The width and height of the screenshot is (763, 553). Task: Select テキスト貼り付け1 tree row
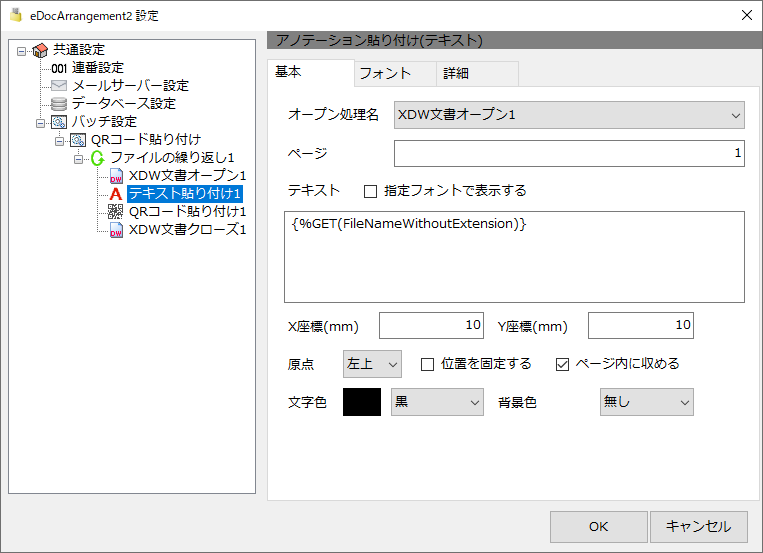point(185,194)
